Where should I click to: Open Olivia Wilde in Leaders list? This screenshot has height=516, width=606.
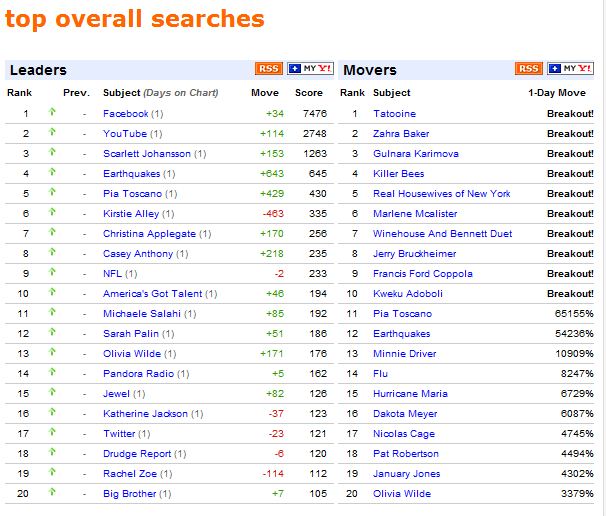pos(132,354)
